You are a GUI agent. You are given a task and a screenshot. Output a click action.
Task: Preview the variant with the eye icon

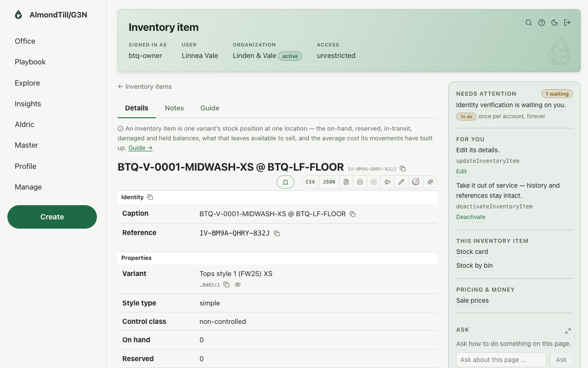[237, 285]
